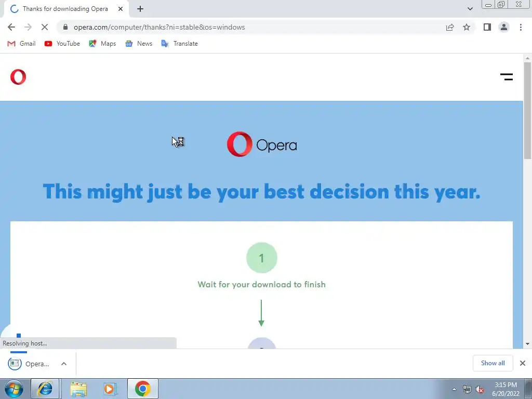
Task: Open the Gmail bookmark
Action: tap(21, 44)
